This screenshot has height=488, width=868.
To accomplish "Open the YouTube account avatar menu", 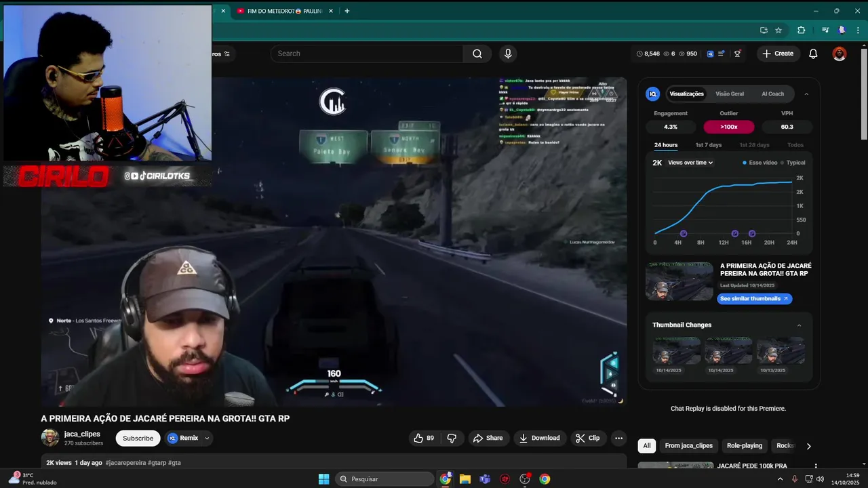I will click(x=840, y=54).
